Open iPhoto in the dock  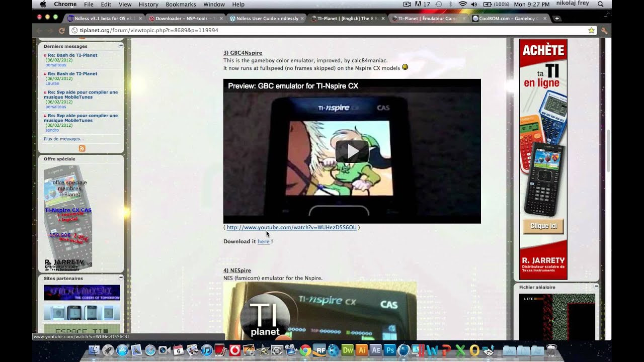click(x=249, y=350)
